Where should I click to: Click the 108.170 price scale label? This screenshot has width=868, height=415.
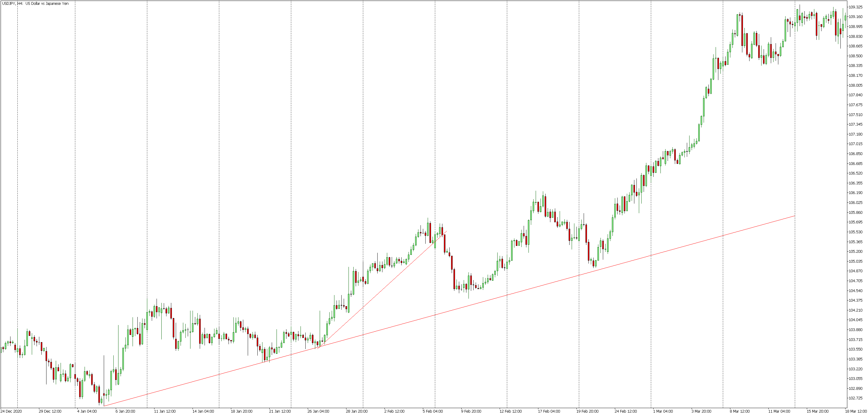click(856, 76)
